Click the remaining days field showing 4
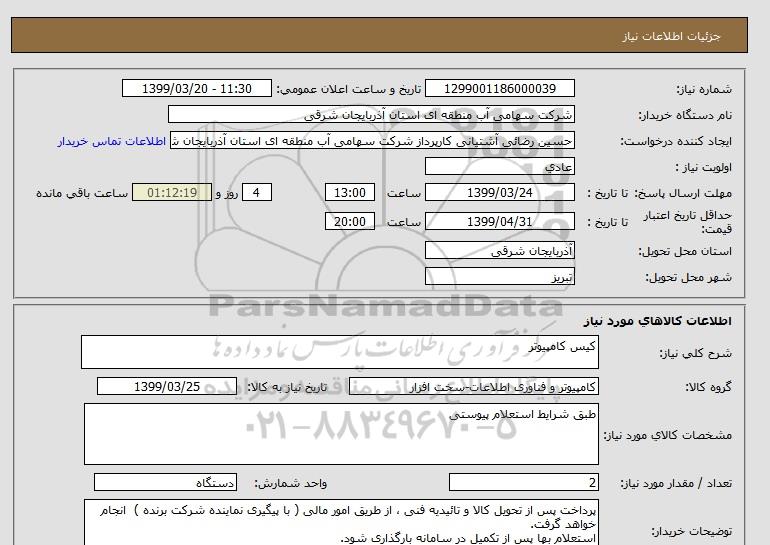The height and width of the screenshot is (545, 770). point(256,192)
